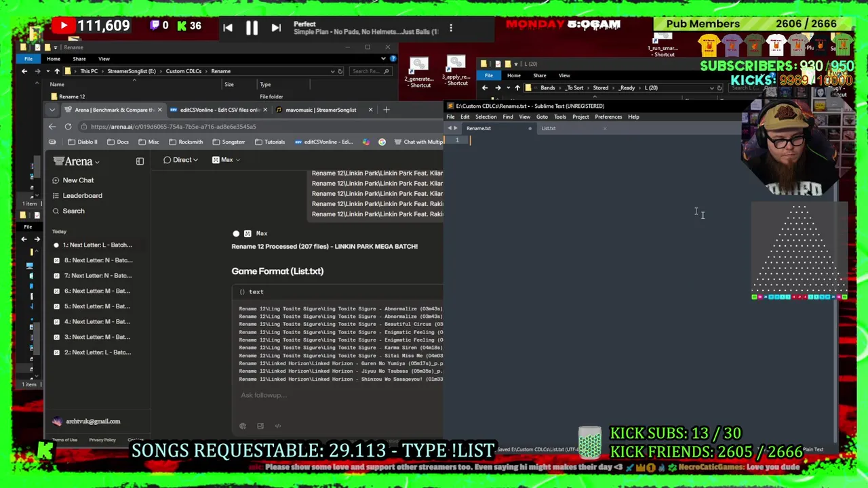Close the List.txt tab in Sublime
The height and width of the screenshot is (488, 868).
click(605, 129)
